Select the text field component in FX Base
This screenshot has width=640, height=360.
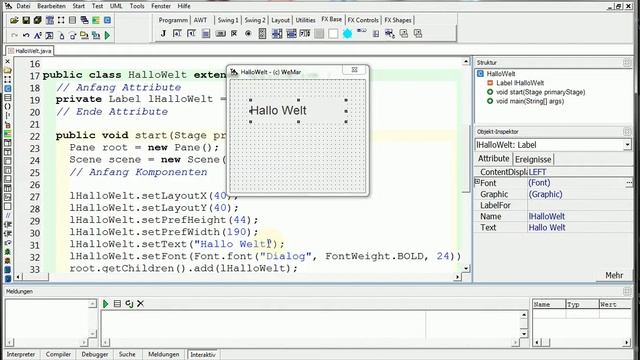tap(177, 33)
